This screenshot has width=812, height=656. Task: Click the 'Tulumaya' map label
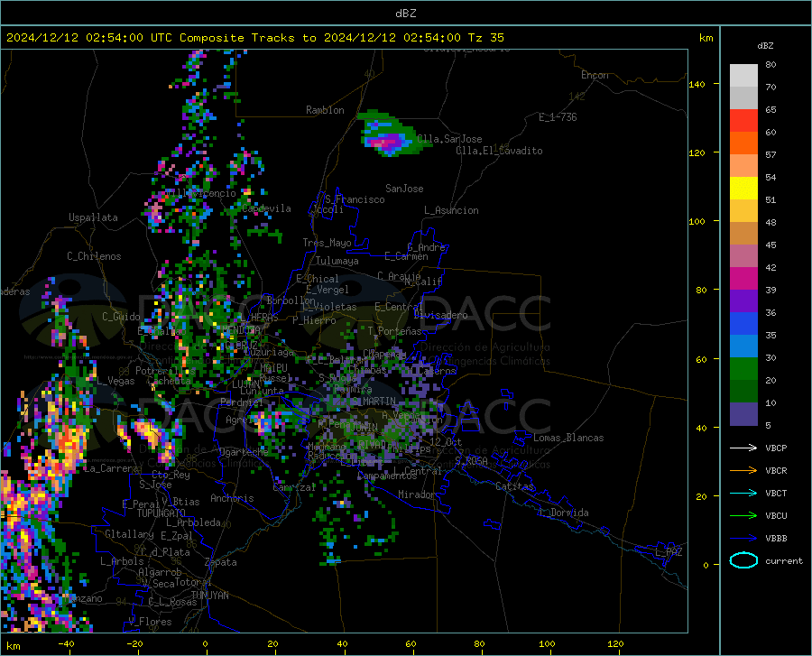[337, 261]
